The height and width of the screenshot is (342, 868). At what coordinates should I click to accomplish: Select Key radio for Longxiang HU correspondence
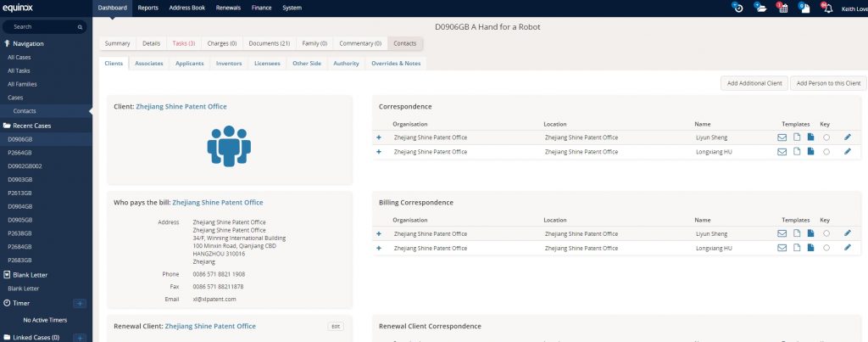click(826, 152)
